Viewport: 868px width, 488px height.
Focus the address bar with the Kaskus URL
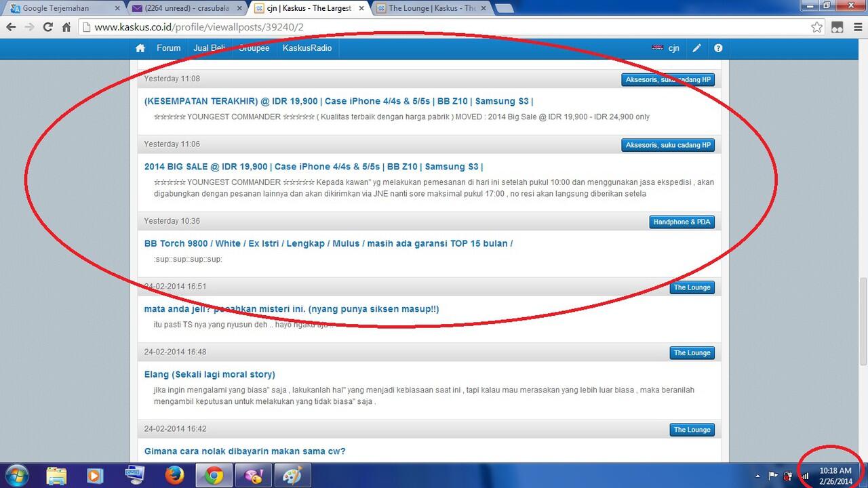point(444,27)
